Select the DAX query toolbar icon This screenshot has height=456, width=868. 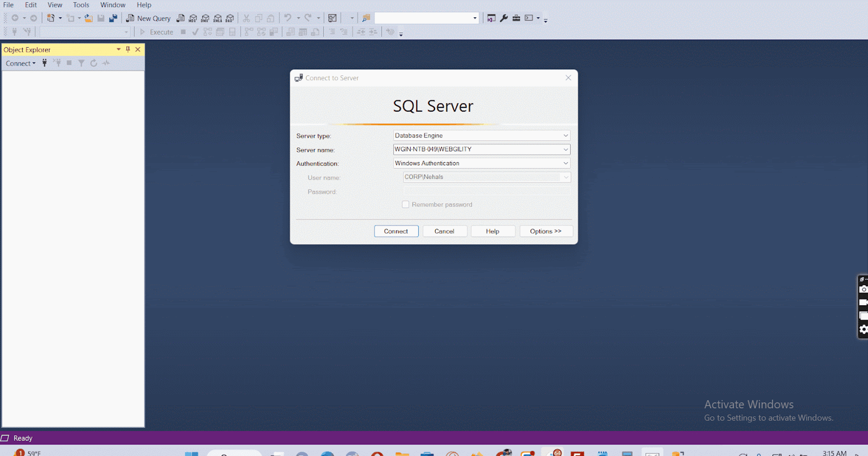click(230, 18)
